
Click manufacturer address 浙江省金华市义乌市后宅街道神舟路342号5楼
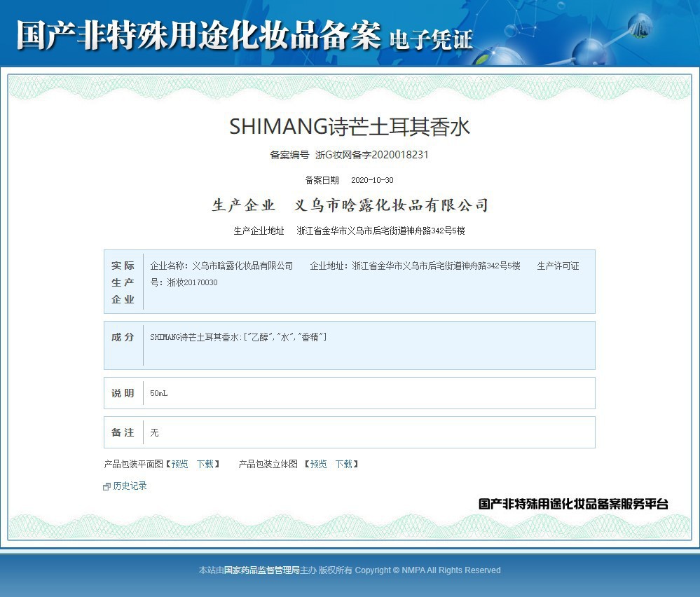click(380, 231)
